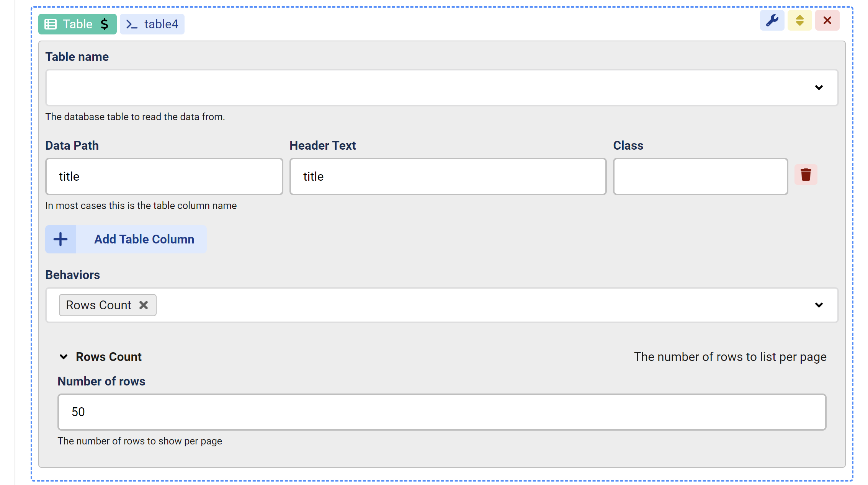Viewport: 868px width, 485px height.
Task: Click the Behaviors label
Action: [x=72, y=275]
